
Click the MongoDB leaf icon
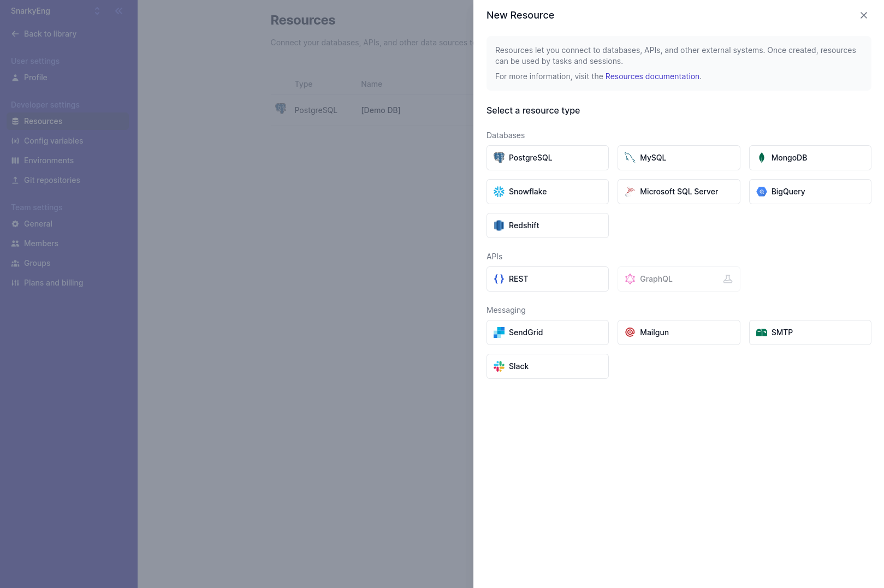[762, 158]
